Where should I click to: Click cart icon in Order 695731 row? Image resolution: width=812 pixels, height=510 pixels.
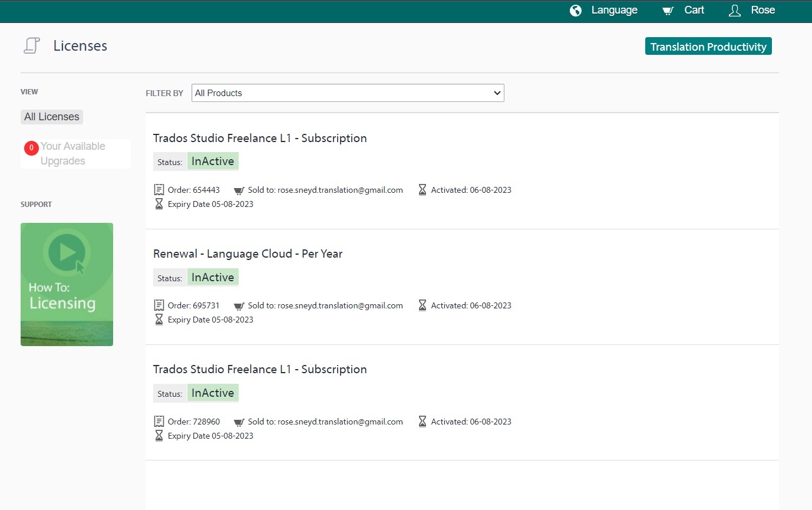click(x=239, y=306)
